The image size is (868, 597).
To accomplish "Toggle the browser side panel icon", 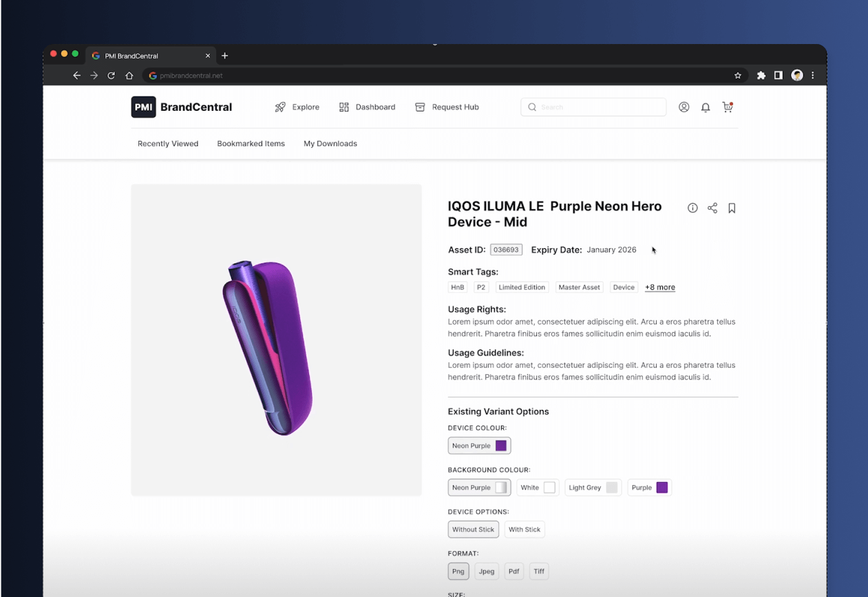I will point(779,76).
